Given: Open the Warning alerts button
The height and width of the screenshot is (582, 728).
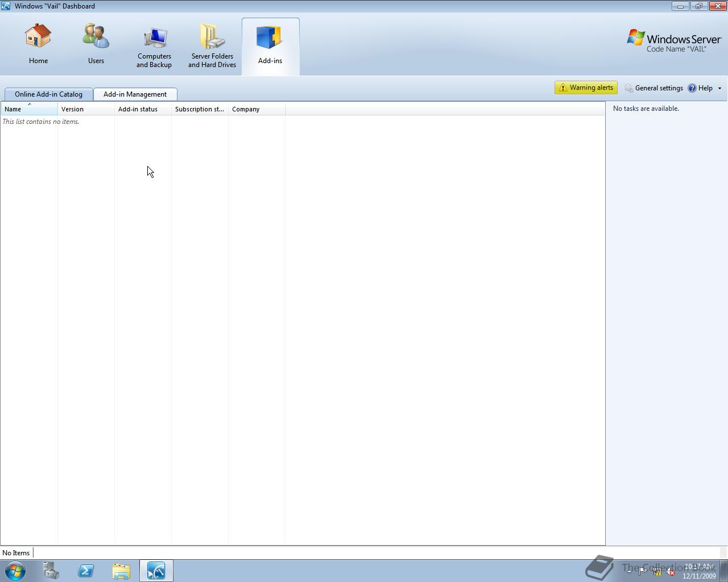Looking at the screenshot, I should pos(586,88).
